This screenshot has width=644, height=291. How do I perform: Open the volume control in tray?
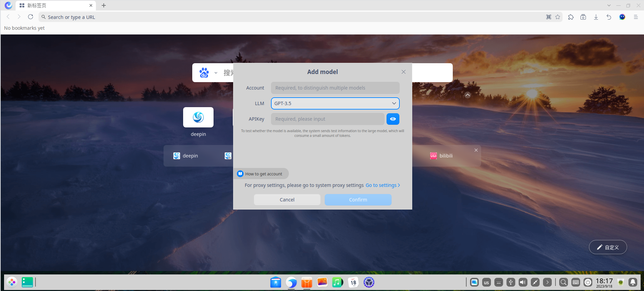(523, 282)
